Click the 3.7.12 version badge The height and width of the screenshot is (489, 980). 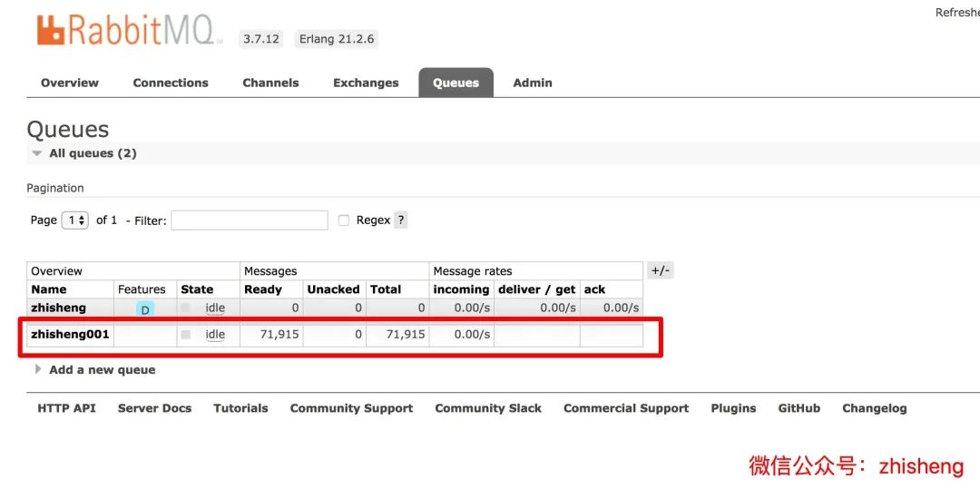coord(260,39)
